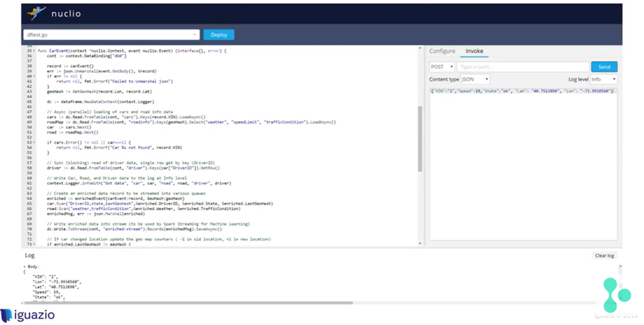Click the path input field

[x=523, y=67]
